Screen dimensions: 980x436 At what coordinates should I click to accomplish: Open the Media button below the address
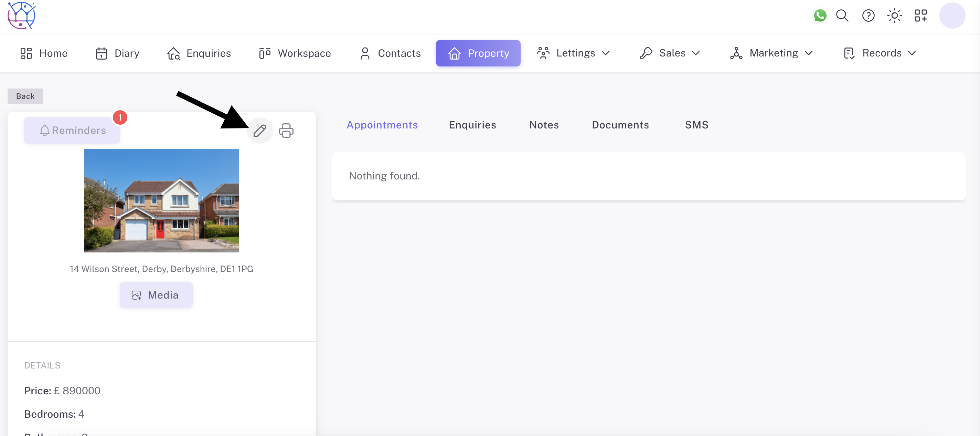tap(156, 295)
